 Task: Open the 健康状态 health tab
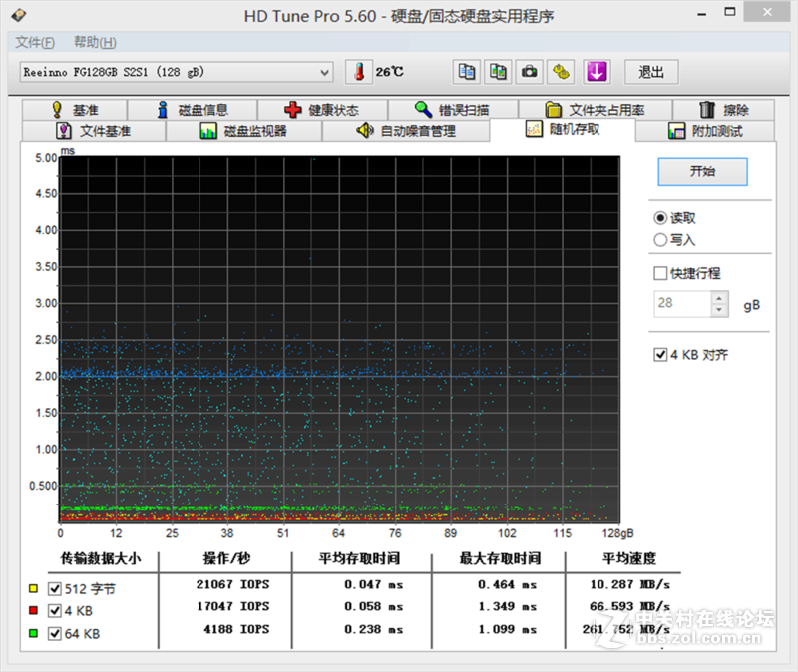tap(321, 110)
